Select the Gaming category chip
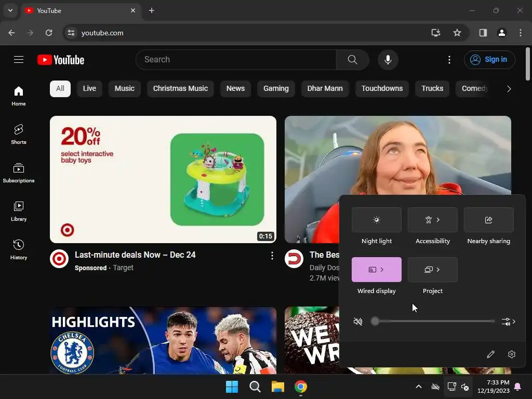The image size is (532, 399). point(276,88)
